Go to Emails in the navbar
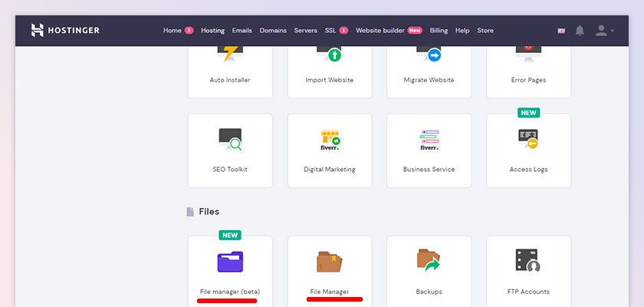This screenshot has height=307, width=644. point(242,31)
